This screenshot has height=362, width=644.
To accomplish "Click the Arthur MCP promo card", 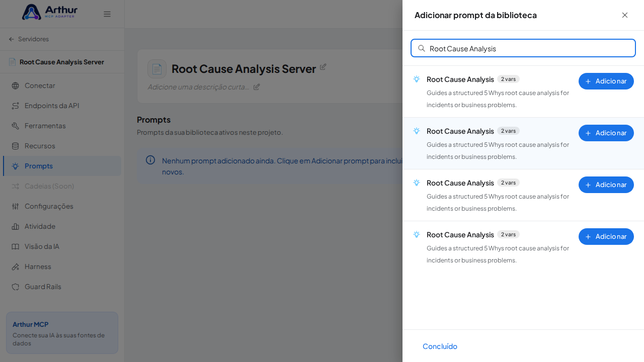I will [62, 333].
